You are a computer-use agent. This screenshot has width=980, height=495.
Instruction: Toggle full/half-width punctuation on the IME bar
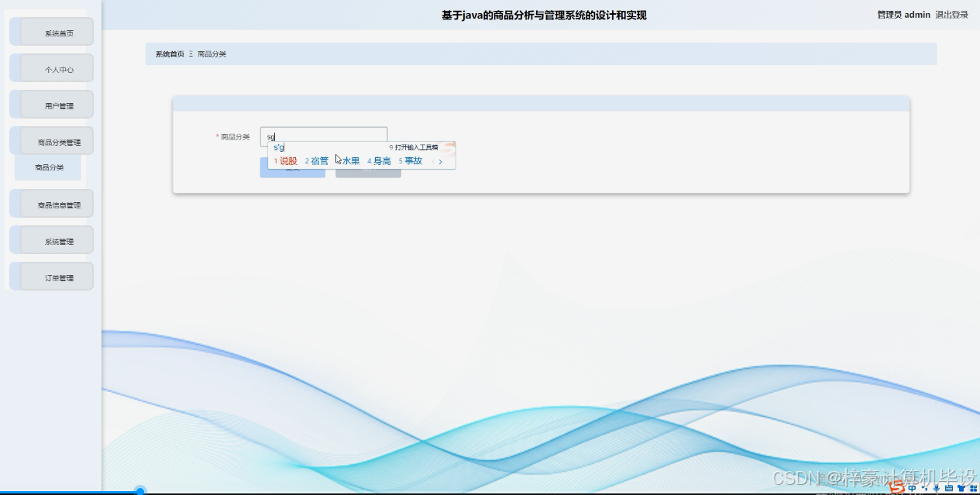[x=926, y=488]
